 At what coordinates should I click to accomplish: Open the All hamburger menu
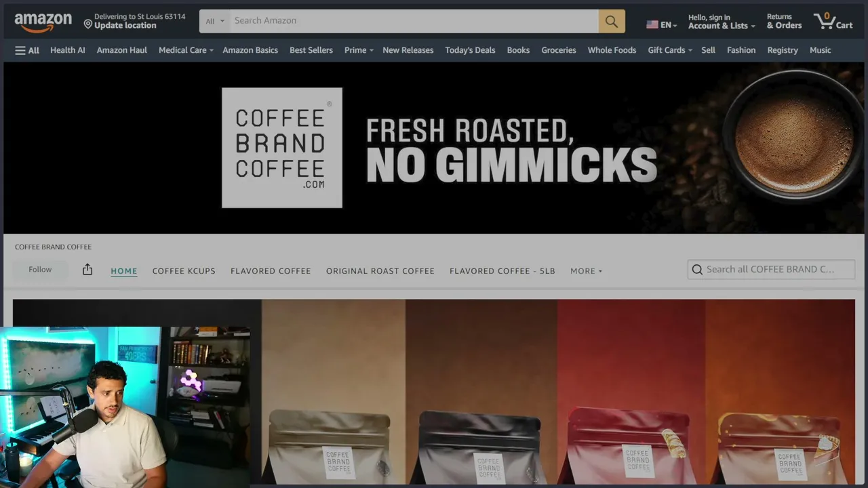(27, 50)
